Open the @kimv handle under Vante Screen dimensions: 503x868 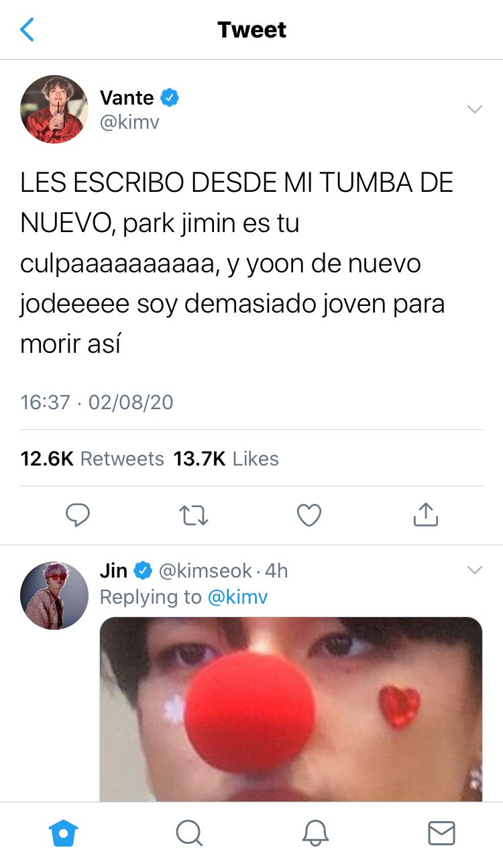coord(129,122)
